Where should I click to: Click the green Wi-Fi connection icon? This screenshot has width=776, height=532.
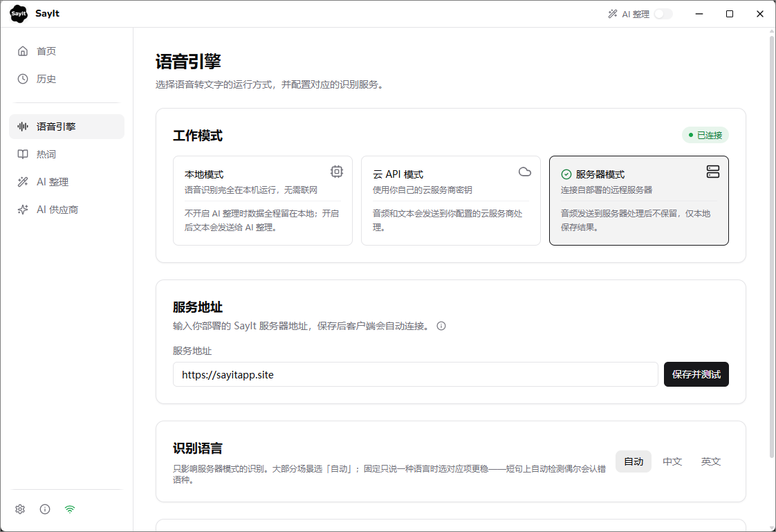pos(70,508)
